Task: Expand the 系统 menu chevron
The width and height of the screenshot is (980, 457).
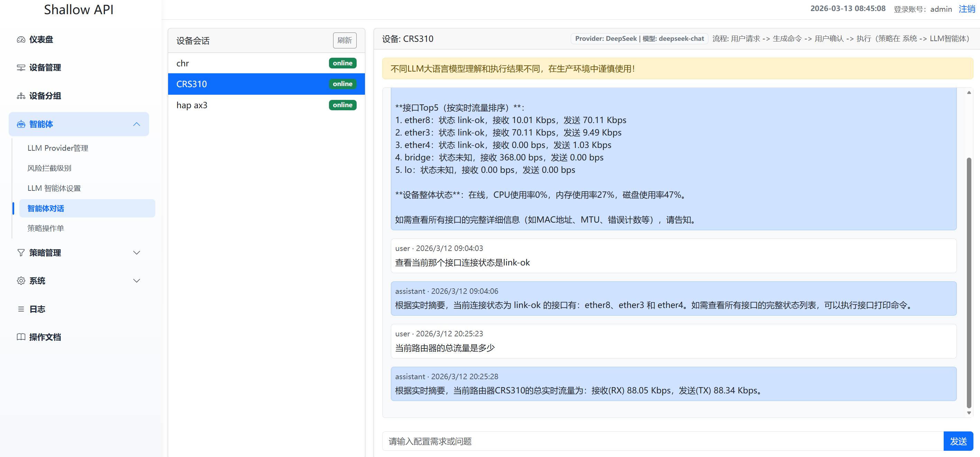Action: click(x=137, y=281)
